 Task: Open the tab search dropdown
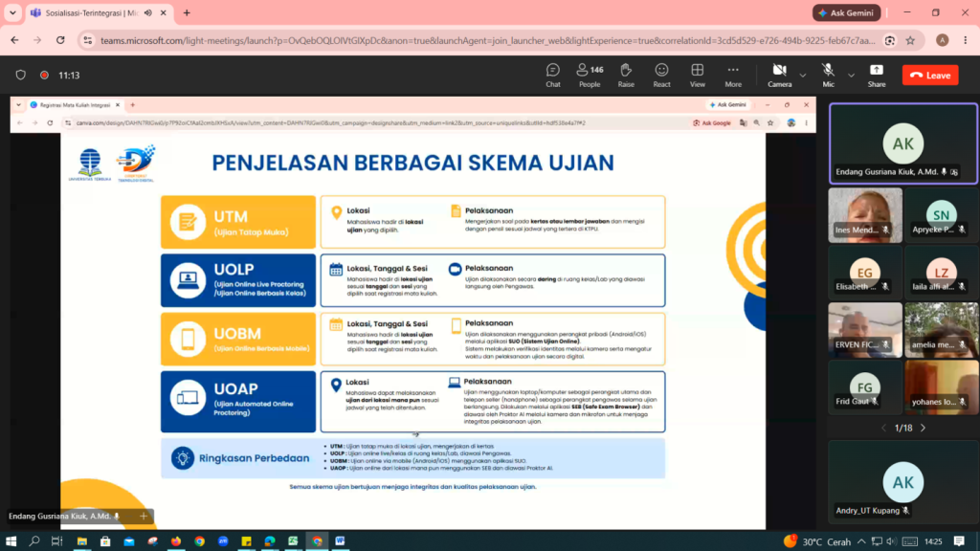pos(12,12)
